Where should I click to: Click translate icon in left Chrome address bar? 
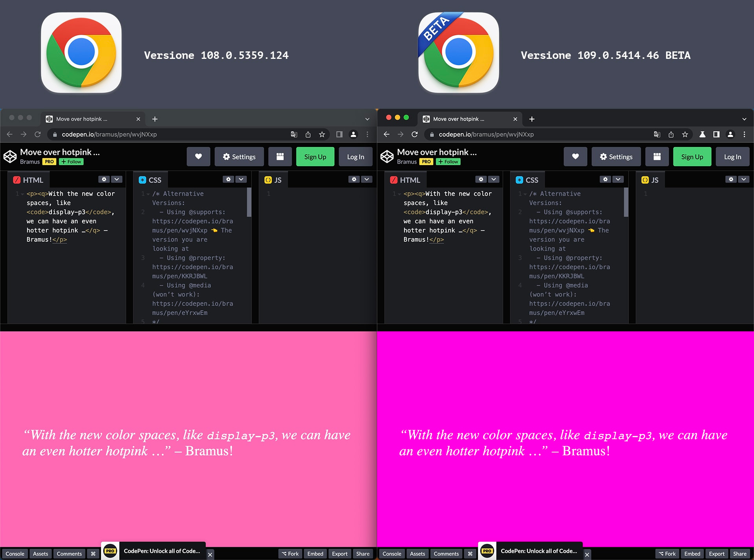(294, 134)
